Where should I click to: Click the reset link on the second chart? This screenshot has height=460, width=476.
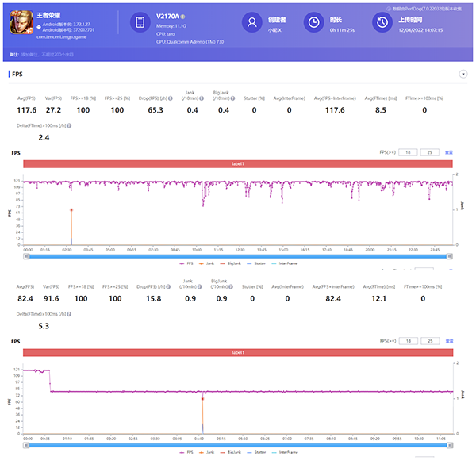pos(449,340)
